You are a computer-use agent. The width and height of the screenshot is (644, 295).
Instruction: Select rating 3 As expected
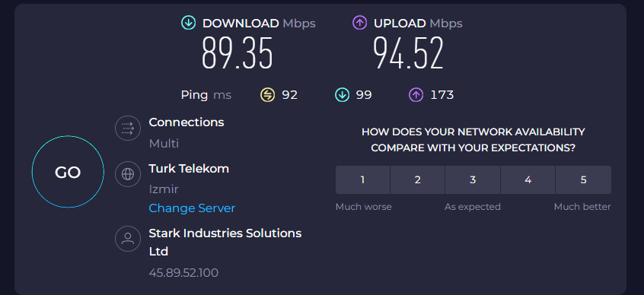473,179
